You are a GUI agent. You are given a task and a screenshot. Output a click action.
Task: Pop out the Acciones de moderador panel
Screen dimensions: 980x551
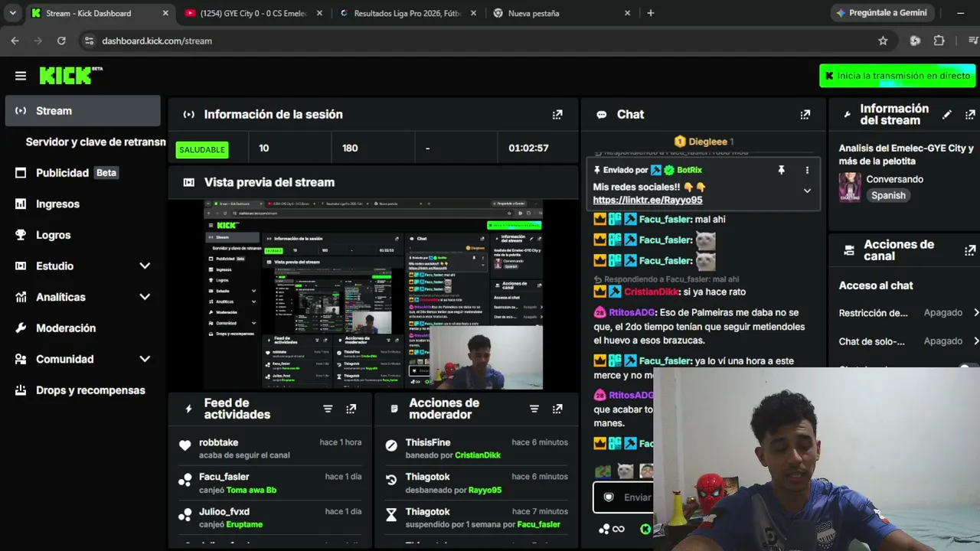[557, 409]
